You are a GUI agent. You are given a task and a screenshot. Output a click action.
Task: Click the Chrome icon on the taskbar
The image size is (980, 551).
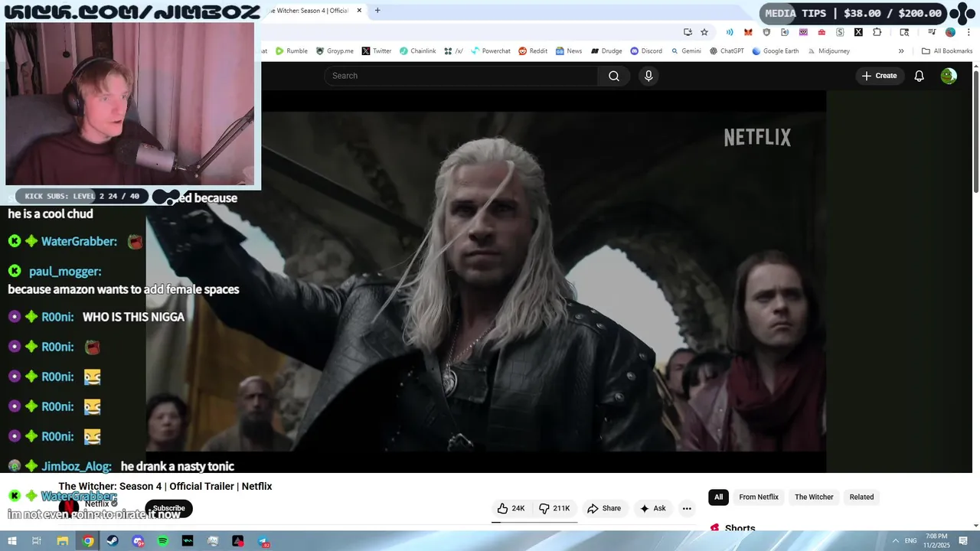(88, 541)
